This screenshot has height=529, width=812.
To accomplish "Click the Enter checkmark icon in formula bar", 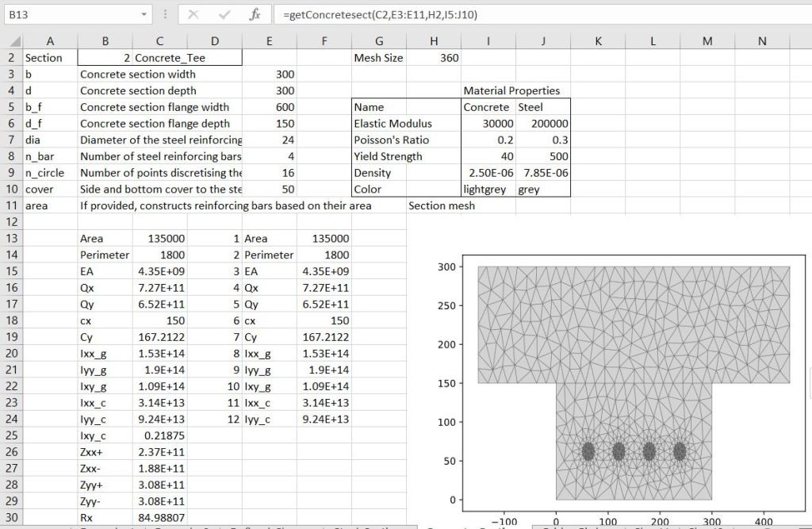I will click(224, 14).
